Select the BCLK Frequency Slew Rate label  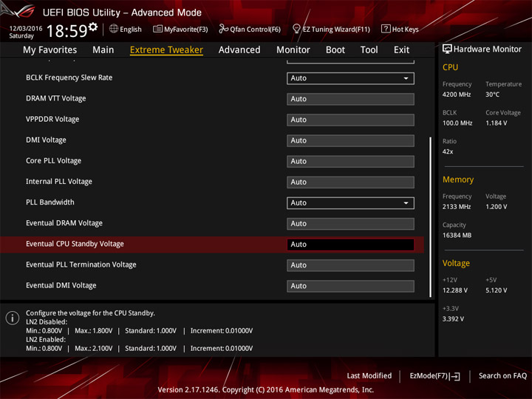point(69,78)
